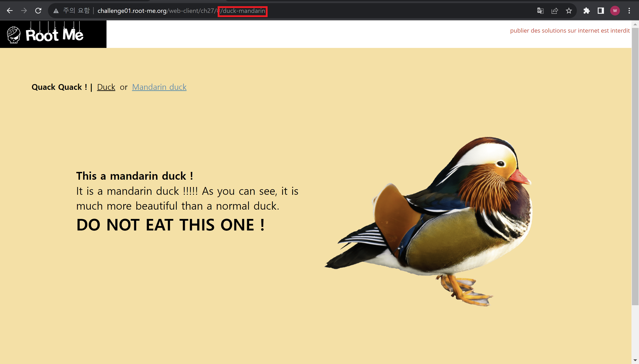639x364 pixels.
Task: Click the browser back arrow
Action: click(x=10, y=11)
